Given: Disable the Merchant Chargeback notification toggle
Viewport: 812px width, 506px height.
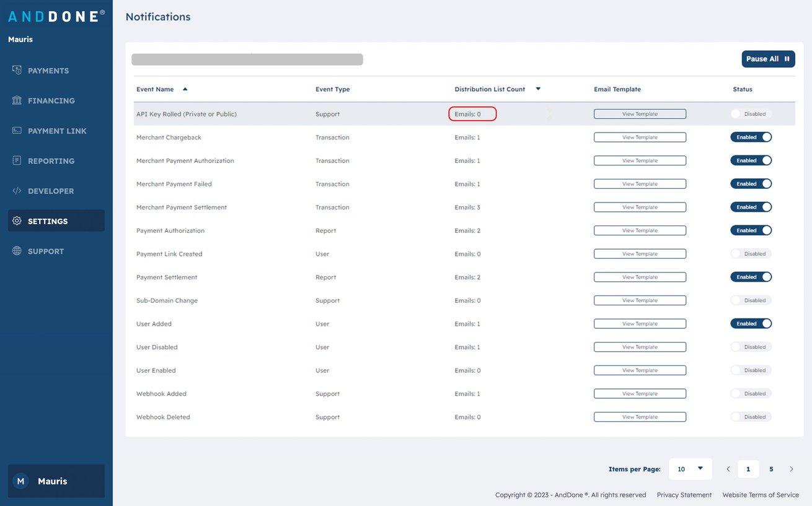Looking at the screenshot, I should click(x=751, y=137).
